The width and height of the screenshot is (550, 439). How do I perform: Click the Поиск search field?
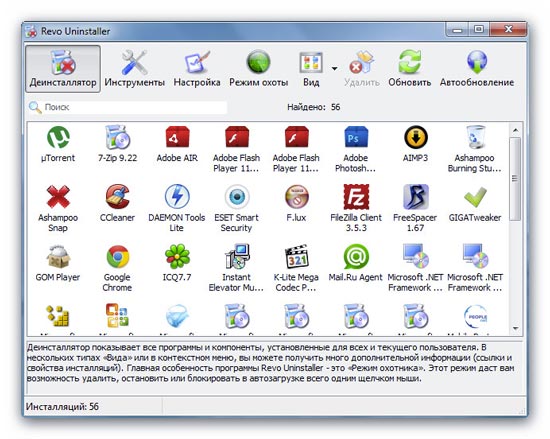[135, 107]
